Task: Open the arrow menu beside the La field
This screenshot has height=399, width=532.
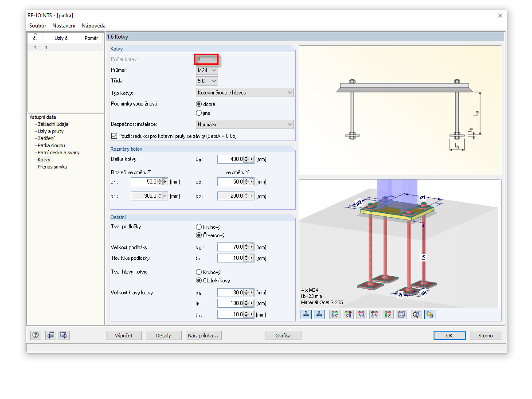Action: point(252,159)
